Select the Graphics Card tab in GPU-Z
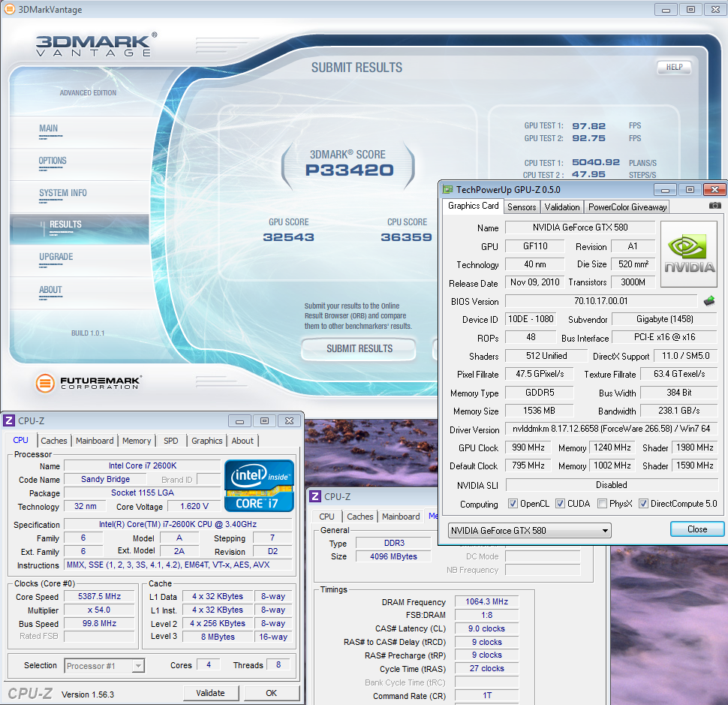Screen dimensions: 728x705 coord(473,206)
